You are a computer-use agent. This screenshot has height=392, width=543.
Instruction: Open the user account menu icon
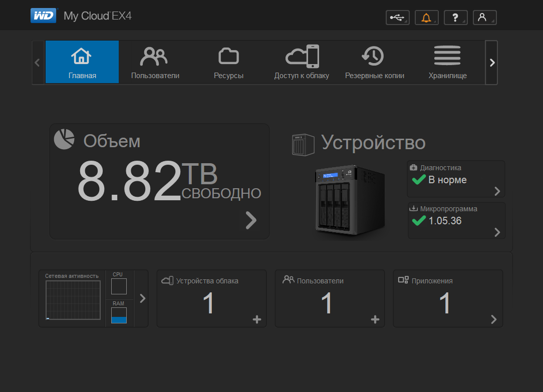(x=484, y=18)
